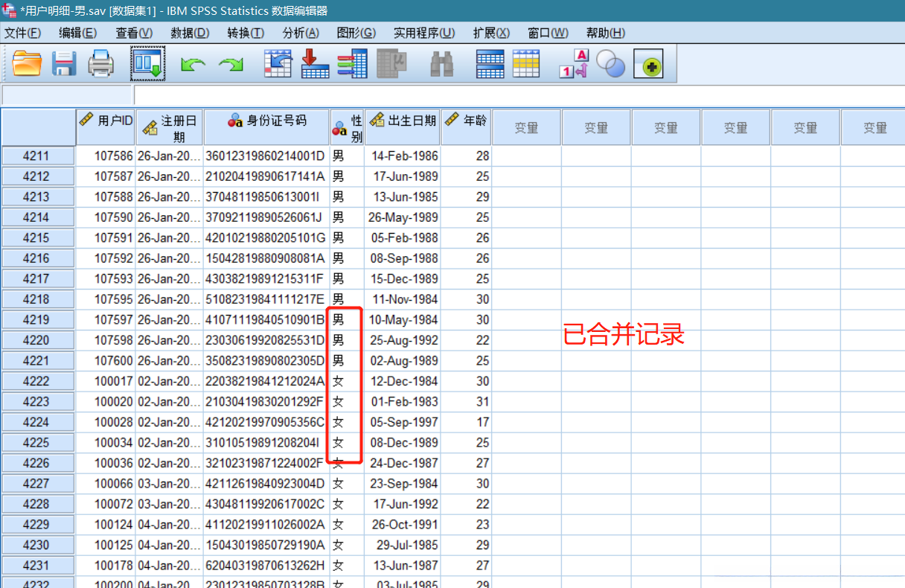Recall recently used dialogs icon

147,64
